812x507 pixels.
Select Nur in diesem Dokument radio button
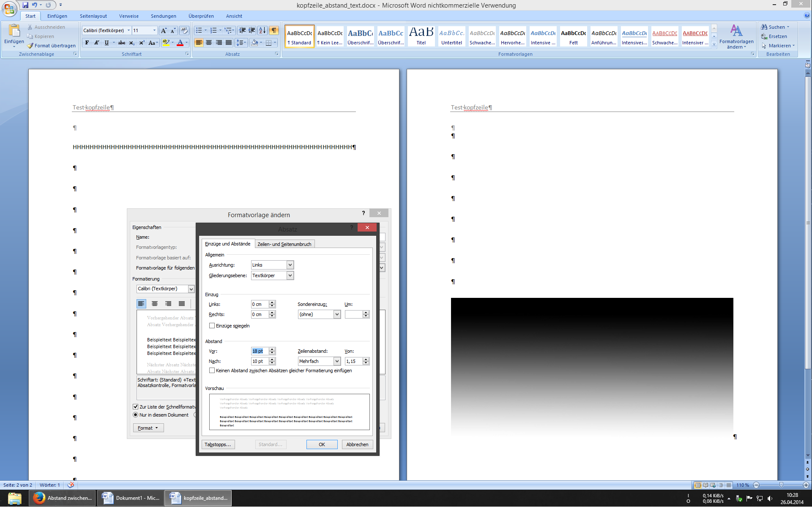pyautogui.click(x=136, y=415)
